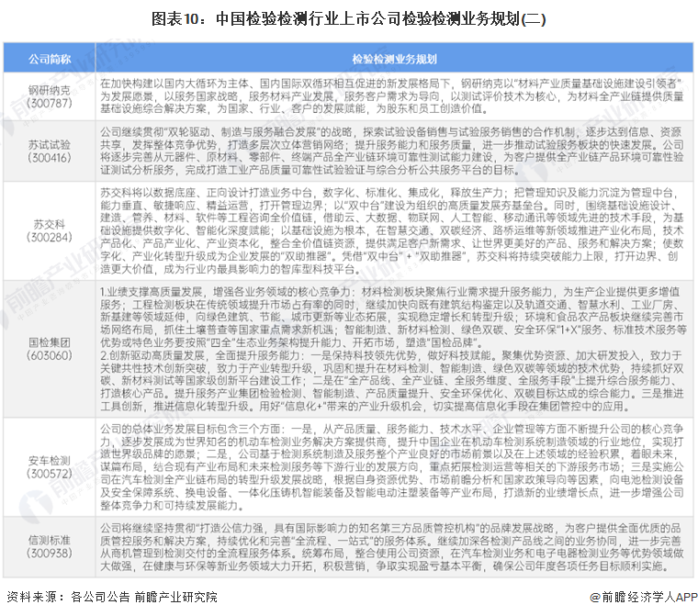Click the 苏交科 (300284) company cell
Viewport: 698px width, 616px height.
point(50,230)
